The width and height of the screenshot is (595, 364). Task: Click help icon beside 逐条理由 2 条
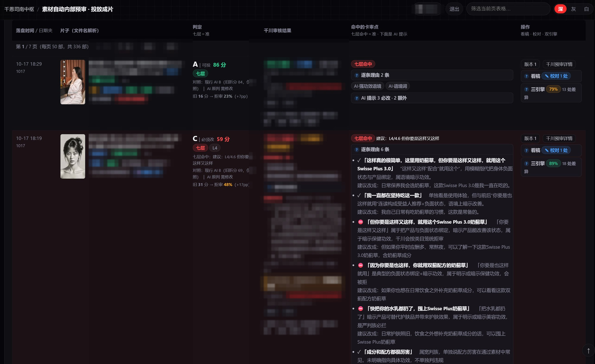click(x=357, y=75)
